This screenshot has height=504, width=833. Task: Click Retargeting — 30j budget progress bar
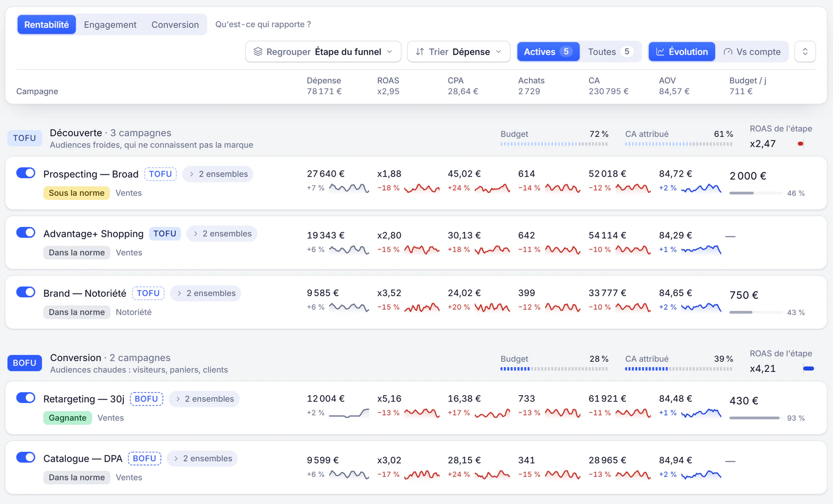756,418
